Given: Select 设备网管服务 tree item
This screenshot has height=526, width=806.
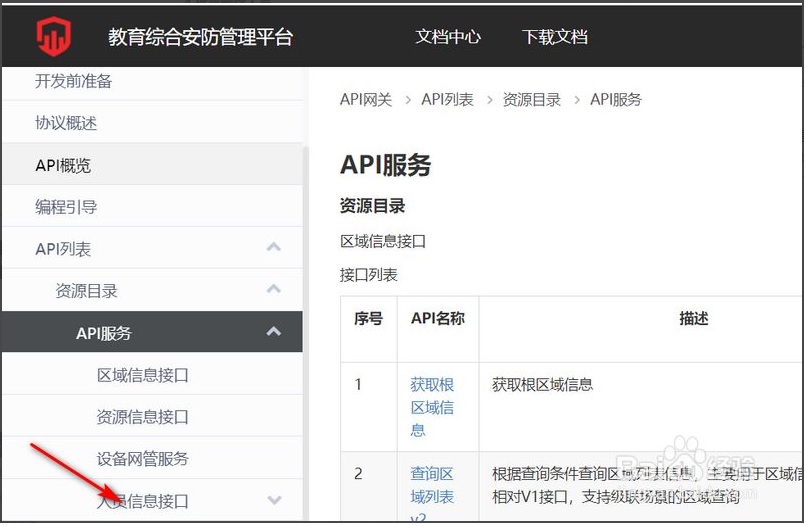Looking at the screenshot, I should pyautogui.click(x=142, y=458).
